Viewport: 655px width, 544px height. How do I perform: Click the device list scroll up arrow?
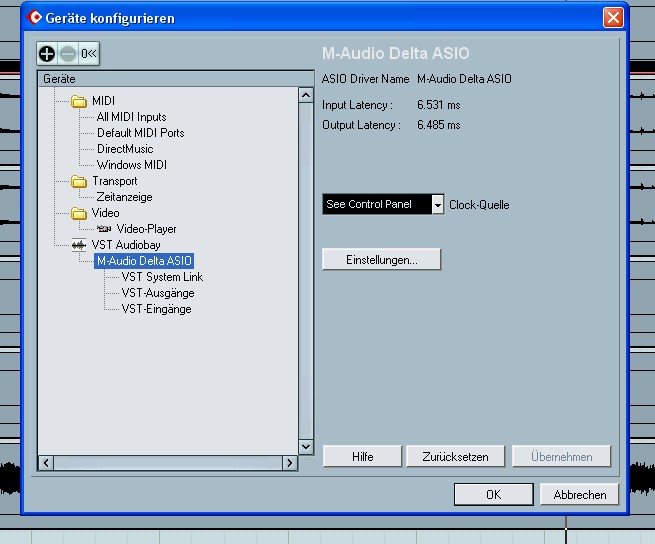306,96
